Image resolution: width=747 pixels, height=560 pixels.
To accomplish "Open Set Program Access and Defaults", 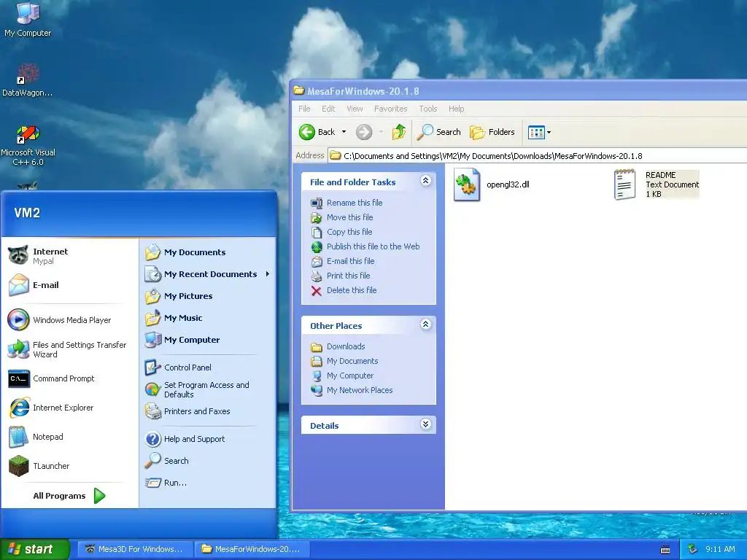I will [x=197, y=389].
